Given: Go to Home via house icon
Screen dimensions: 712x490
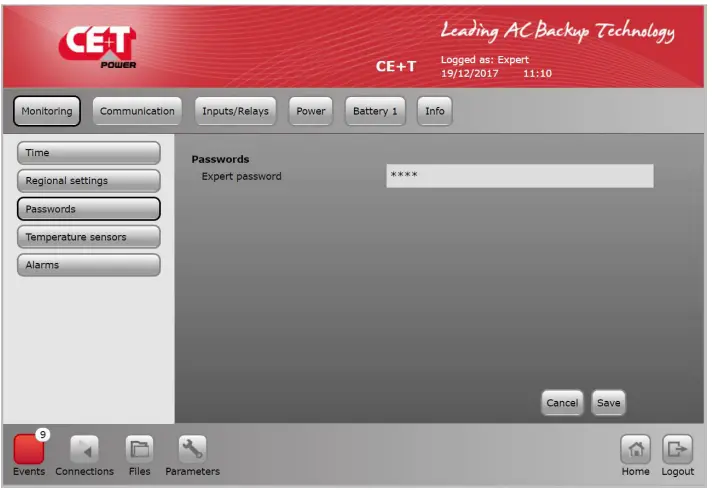Looking at the screenshot, I should (635, 449).
